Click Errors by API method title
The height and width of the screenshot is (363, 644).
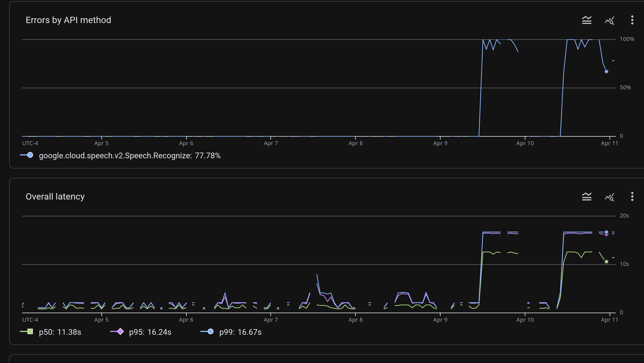coord(68,20)
